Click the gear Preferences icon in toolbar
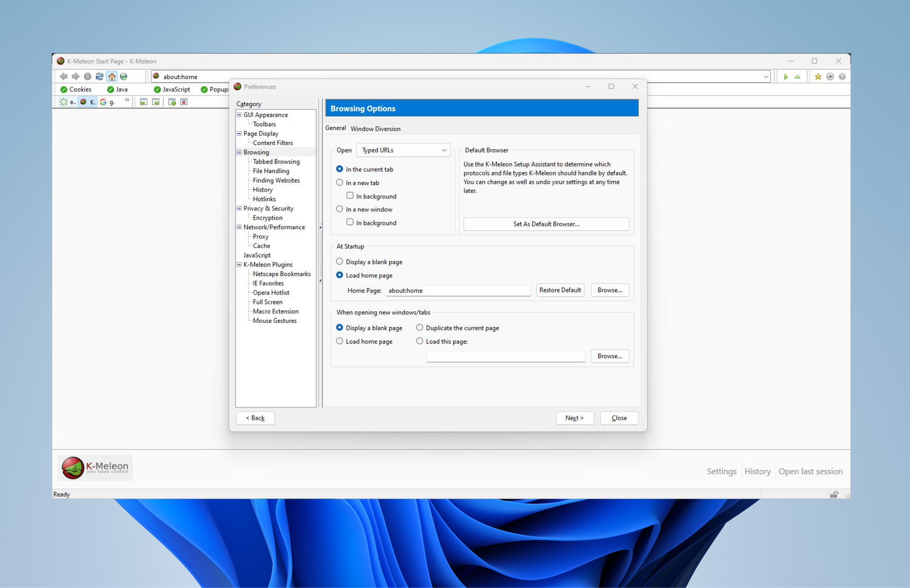 (x=842, y=77)
